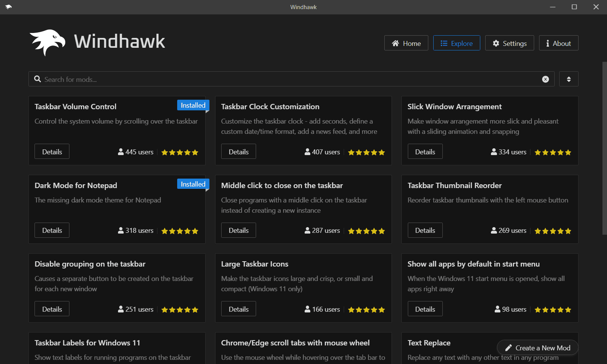
Task: Click the 98 users count
Action: tap(514, 309)
